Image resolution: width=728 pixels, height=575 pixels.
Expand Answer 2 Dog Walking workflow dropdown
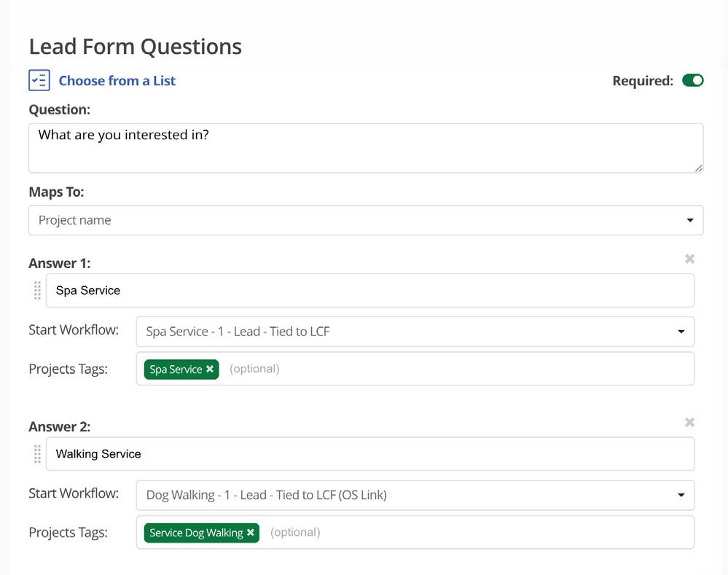pos(415,495)
